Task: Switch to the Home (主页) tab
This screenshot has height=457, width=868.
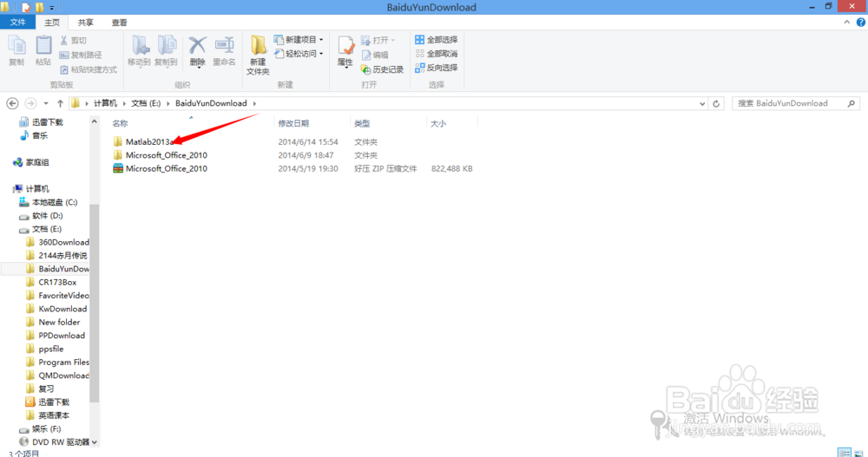Action: (52, 23)
